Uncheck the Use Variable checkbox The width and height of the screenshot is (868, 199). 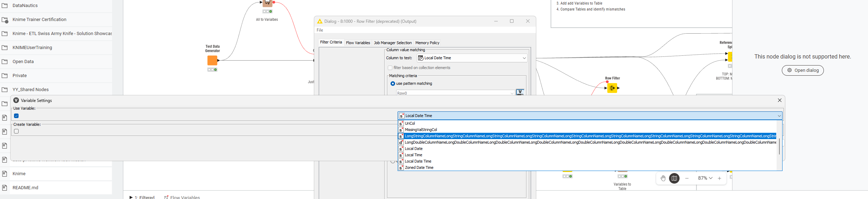click(16, 116)
